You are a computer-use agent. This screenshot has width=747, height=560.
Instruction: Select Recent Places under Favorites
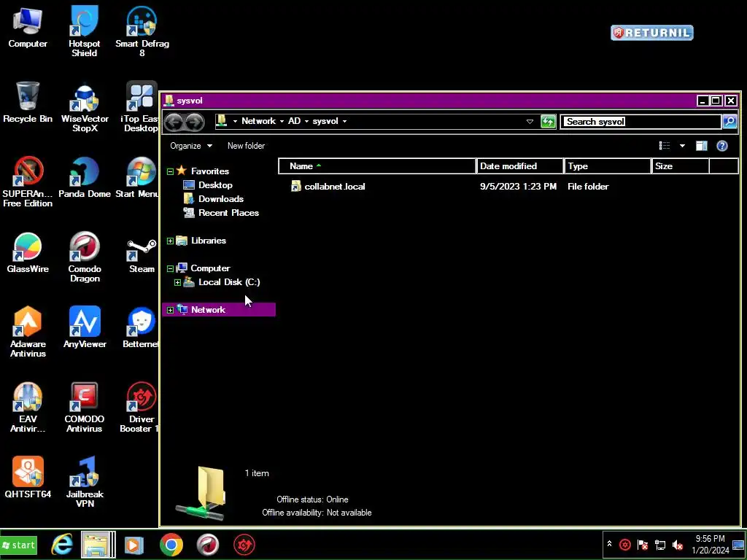point(228,213)
